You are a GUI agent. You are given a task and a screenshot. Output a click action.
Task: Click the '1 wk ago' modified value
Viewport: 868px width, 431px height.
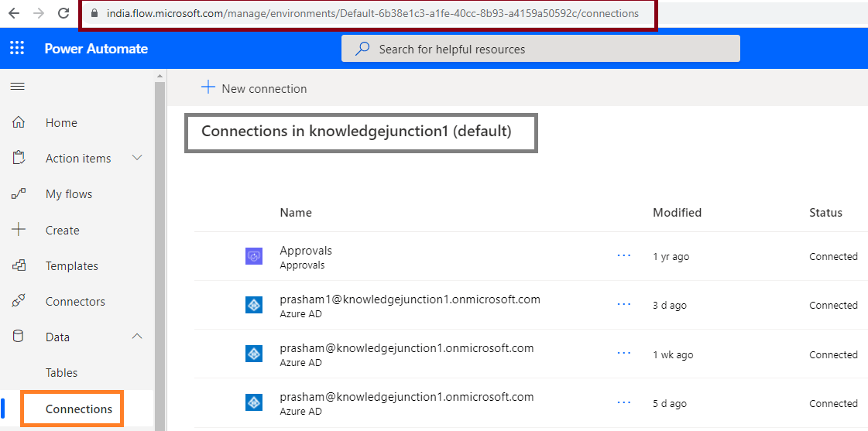(x=673, y=354)
